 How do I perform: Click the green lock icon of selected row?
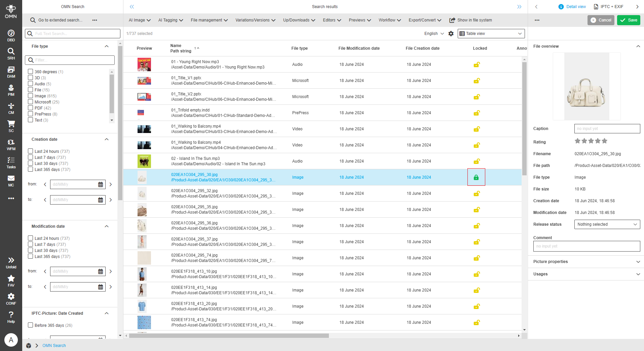(476, 177)
